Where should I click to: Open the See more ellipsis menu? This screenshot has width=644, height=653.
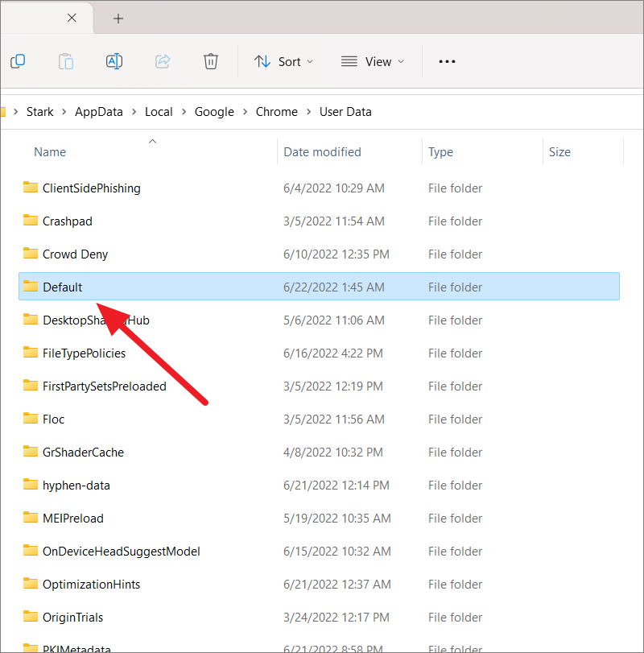[x=447, y=62]
